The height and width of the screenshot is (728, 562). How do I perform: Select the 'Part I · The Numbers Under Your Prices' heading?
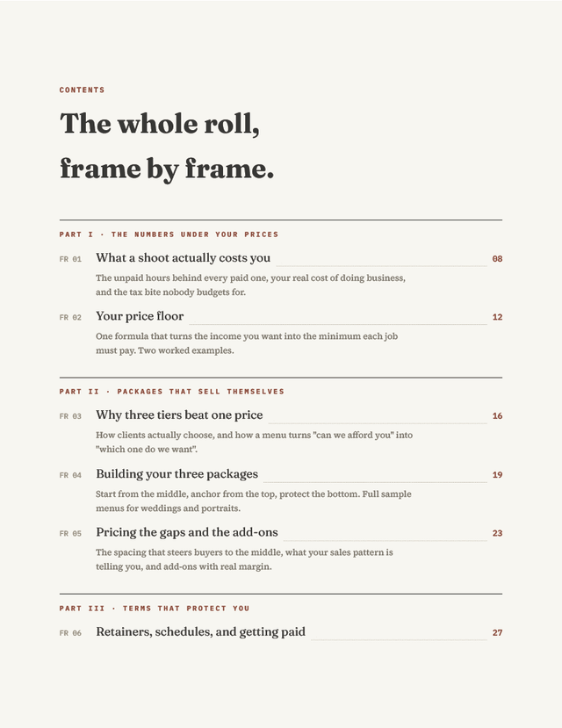(x=169, y=234)
